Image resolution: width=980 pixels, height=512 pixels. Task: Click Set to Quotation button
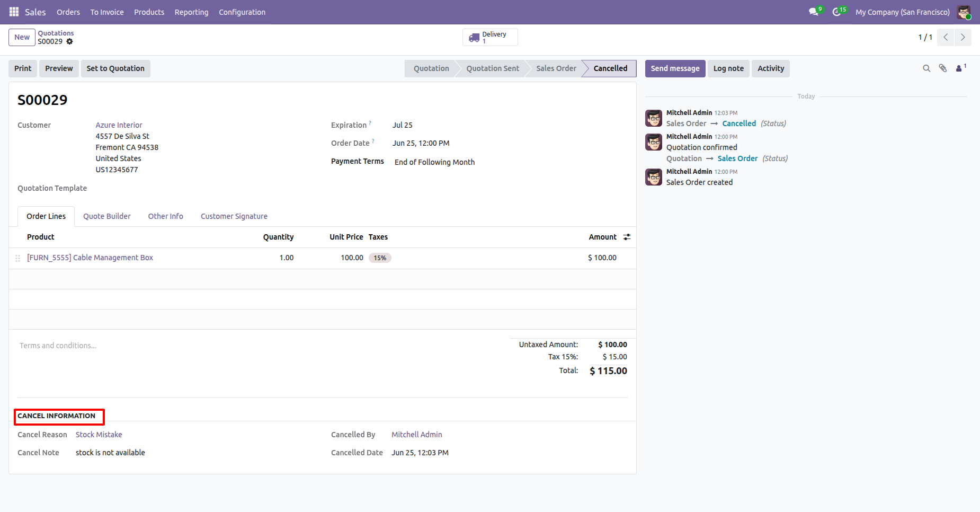pos(115,68)
